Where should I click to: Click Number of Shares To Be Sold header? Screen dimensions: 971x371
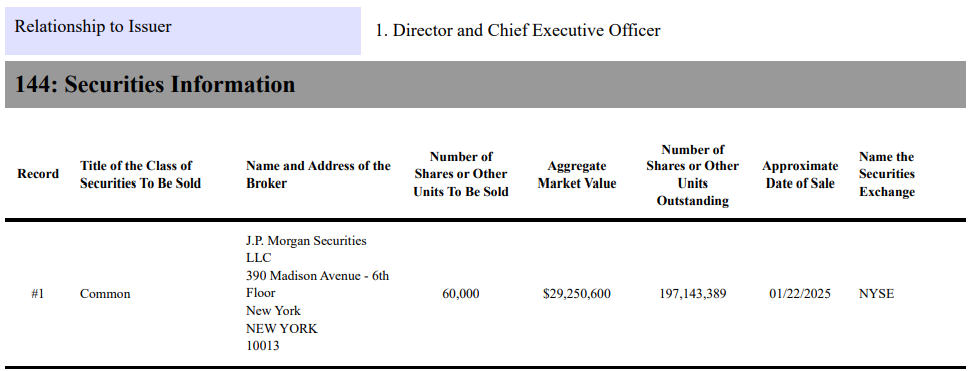[x=461, y=175]
